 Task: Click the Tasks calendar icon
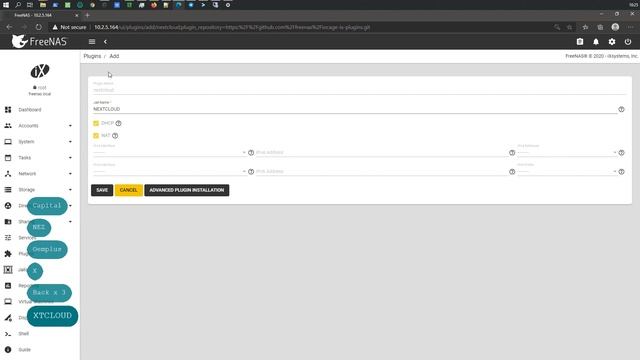[x=8, y=158]
